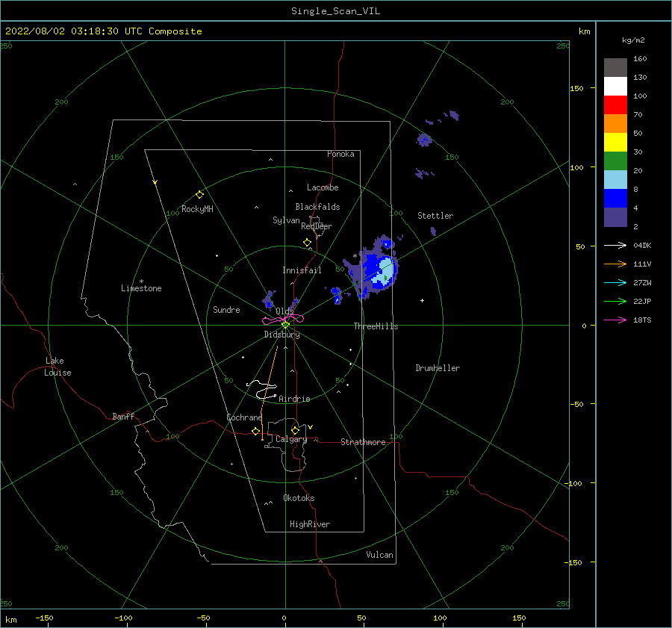This screenshot has height=628, width=672.
Task: Click the 04DK legend label
Action: (x=642, y=246)
